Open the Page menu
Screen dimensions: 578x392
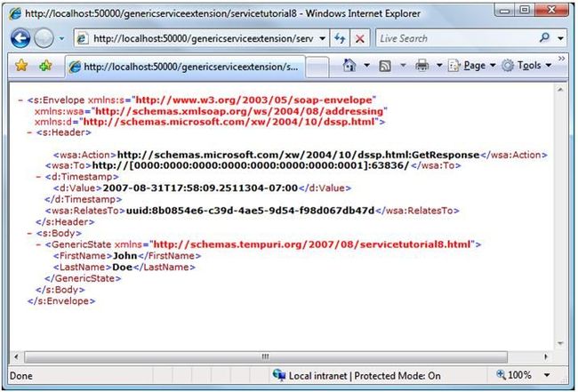(472, 66)
